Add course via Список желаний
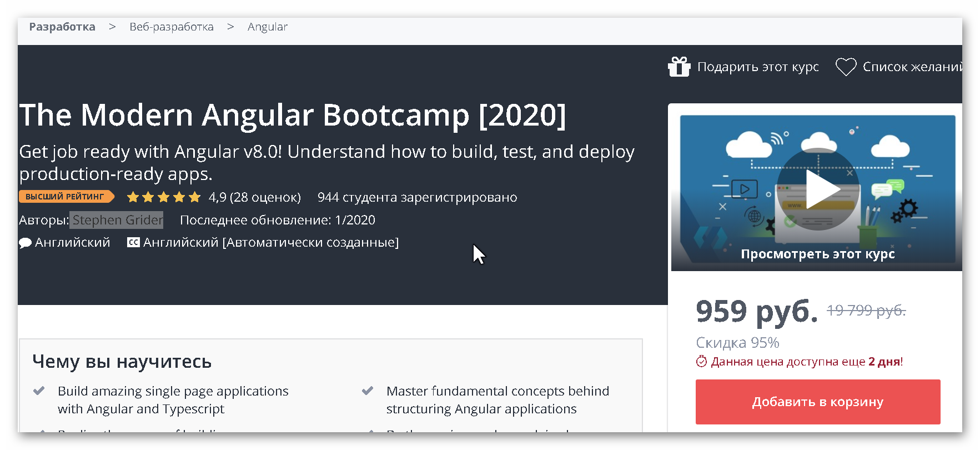The width and height of the screenshot is (980, 450). click(911, 67)
